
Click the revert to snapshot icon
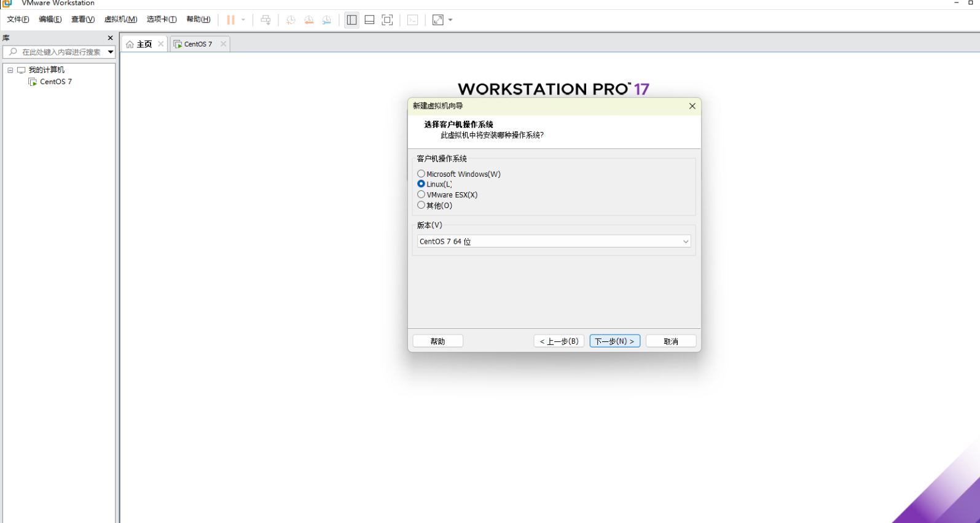point(309,20)
